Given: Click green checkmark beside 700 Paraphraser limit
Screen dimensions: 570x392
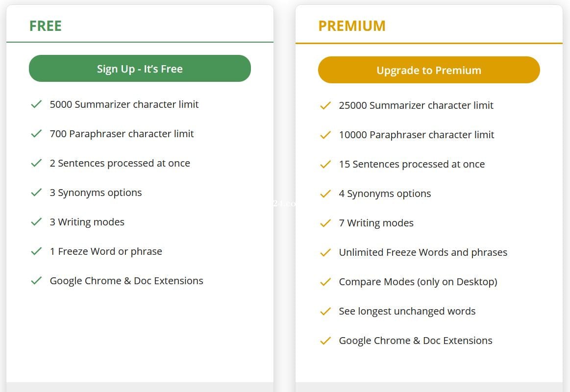Looking at the screenshot, I should click(36, 134).
